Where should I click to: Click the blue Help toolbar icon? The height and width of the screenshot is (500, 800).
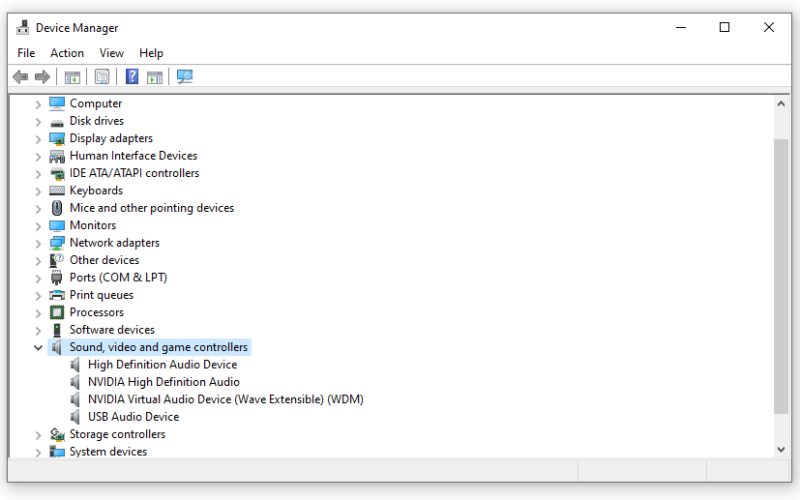click(132, 77)
